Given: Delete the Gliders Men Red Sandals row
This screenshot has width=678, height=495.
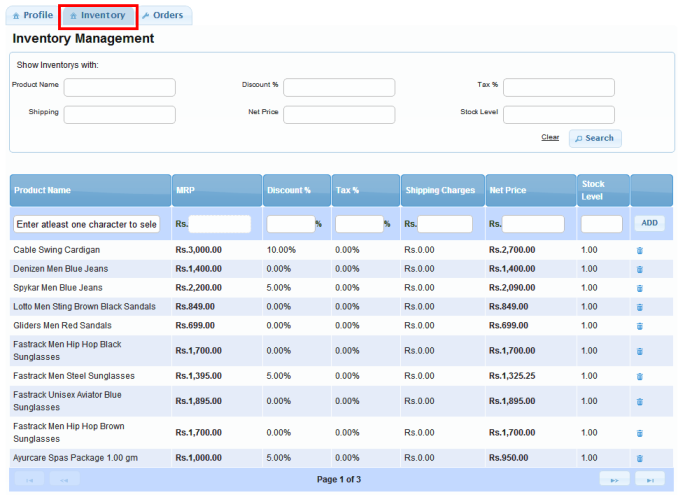Looking at the screenshot, I should (x=640, y=326).
